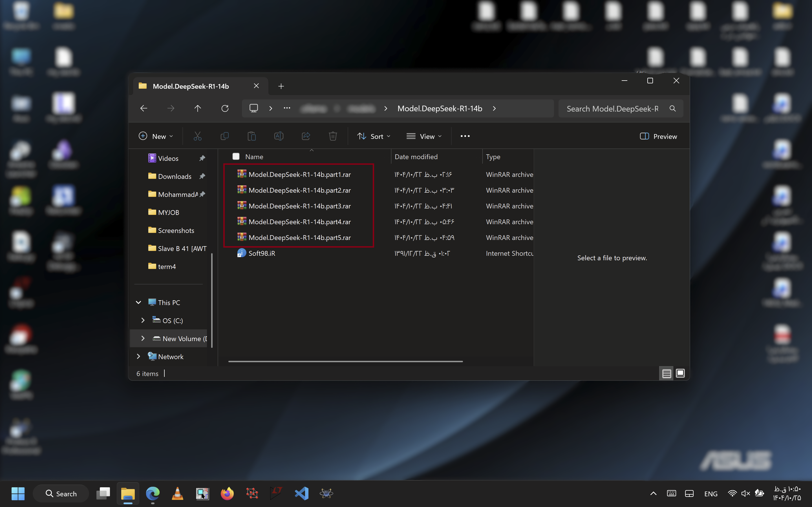812x507 pixels.
Task: Switch to the details view layout icon
Action: pyautogui.click(x=667, y=373)
